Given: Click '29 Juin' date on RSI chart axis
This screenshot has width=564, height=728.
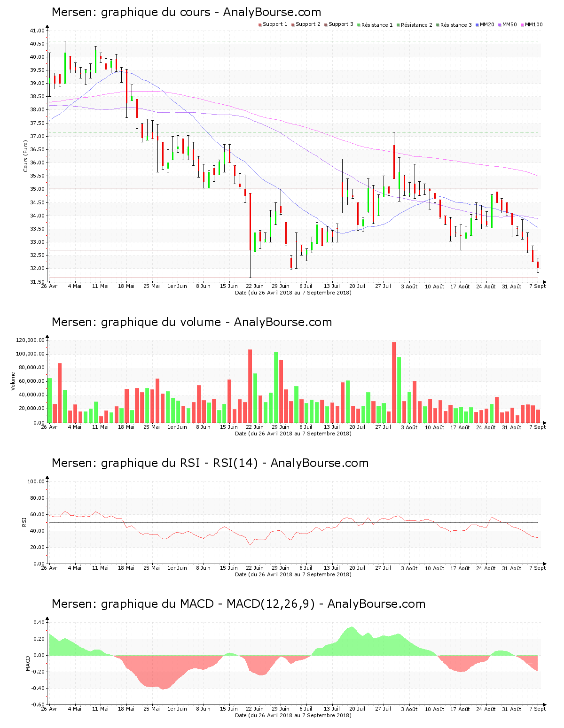Looking at the screenshot, I should (281, 568).
